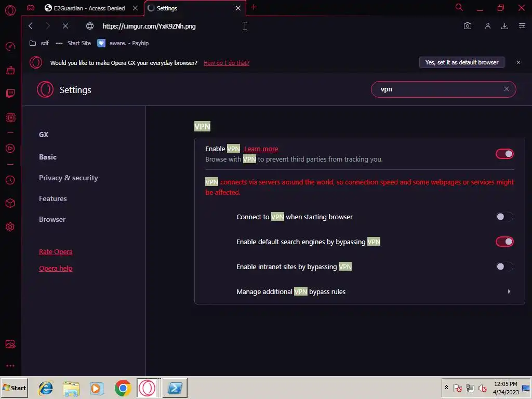Enable Connect to VPN when starting browser
Image resolution: width=532 pixels, height=399 pixels.
[x=504, y=217]
